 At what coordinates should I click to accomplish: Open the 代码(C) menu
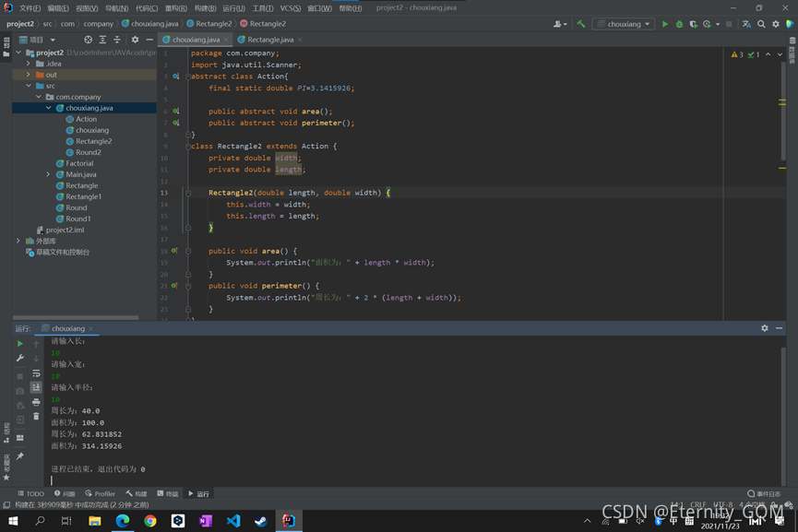tap(147, 8)
